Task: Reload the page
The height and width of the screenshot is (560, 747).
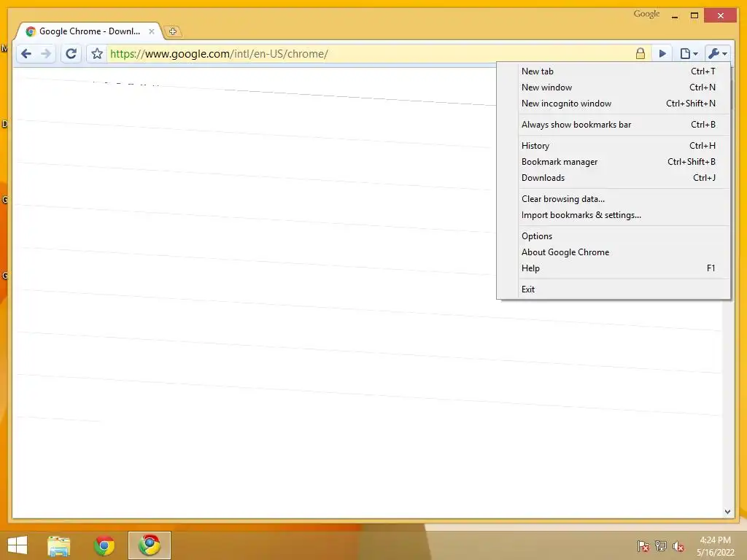Action: click(71, 54)
